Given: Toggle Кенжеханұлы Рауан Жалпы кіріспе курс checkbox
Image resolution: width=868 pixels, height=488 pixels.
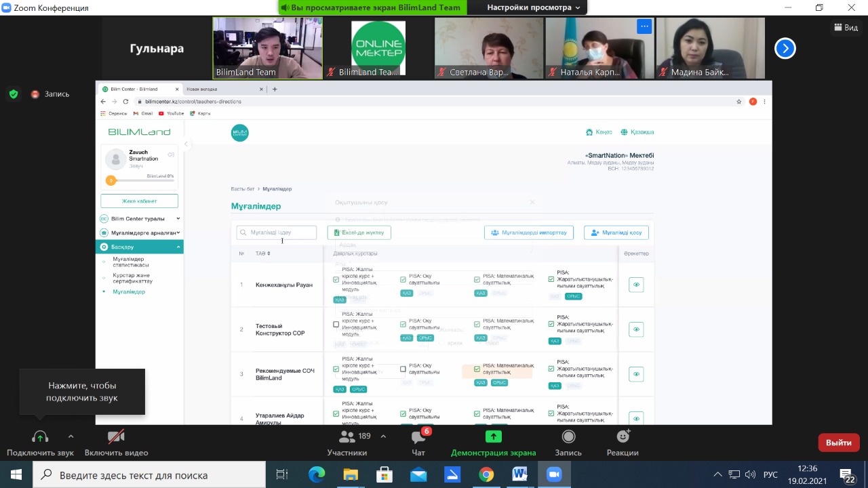Looking at the screenshot, I should [336, 279].
